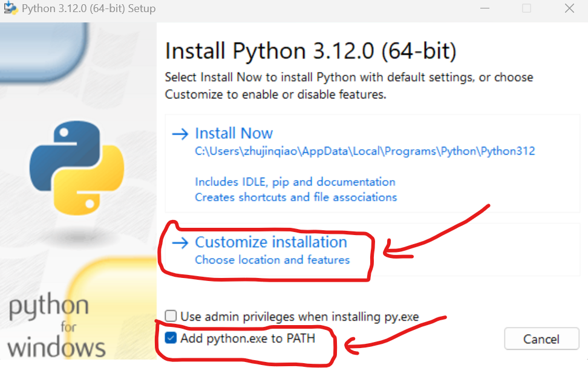This screenshot has width=588, height=368.
Task: Click the blue arrow beside Install Now
Action: coord(180,133)
